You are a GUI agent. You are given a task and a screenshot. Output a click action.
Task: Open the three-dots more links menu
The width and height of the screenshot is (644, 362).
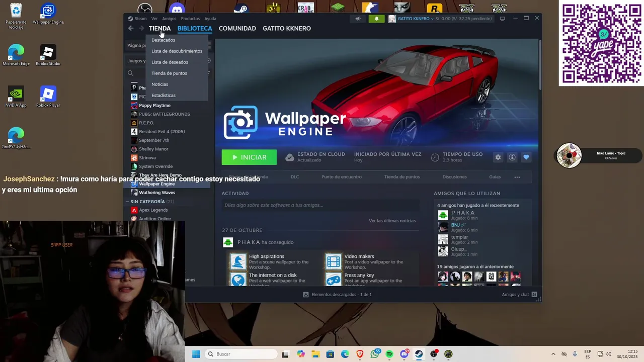click(x=517, y=177)
